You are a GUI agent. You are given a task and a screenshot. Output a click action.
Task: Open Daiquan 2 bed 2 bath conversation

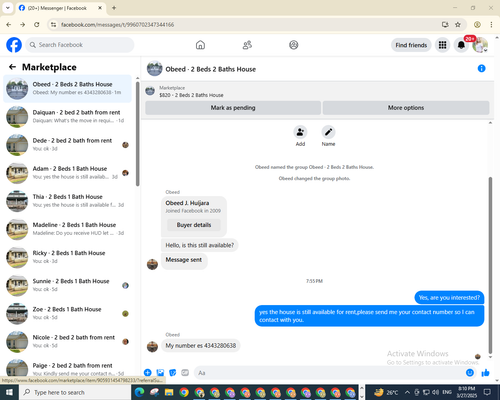[68, 117]
